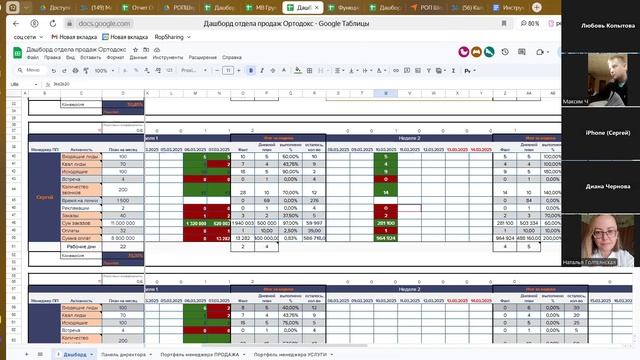Create a filter with funnel icon

pos(429,71)
